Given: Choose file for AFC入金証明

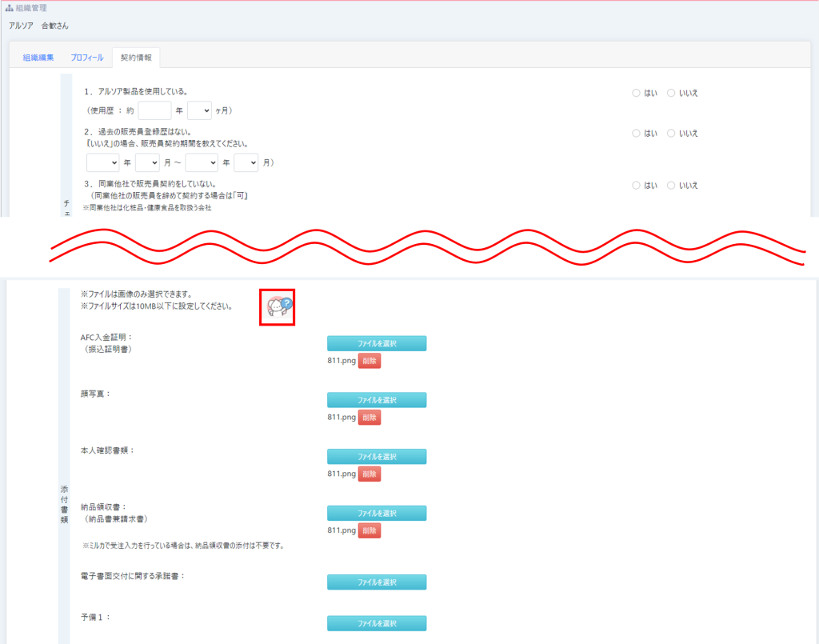Looking at the screenshot, I should pyautogui.click(x=377, y=343).
